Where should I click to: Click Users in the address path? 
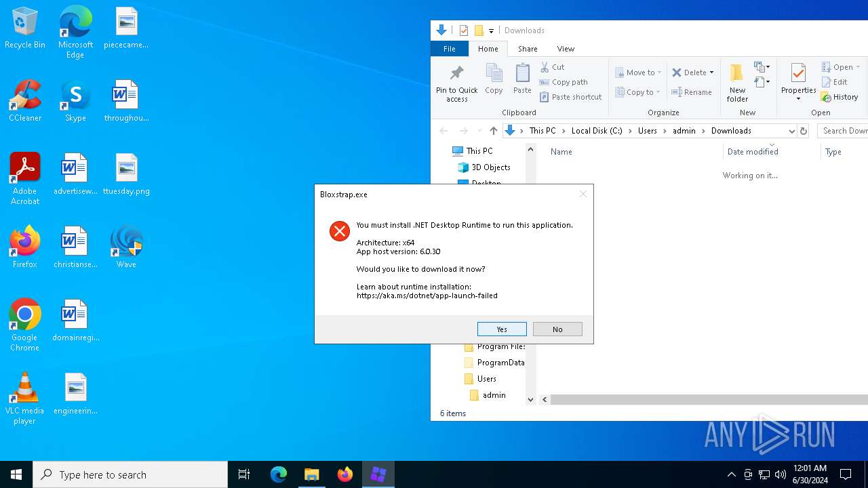click(x=648, y=131)
